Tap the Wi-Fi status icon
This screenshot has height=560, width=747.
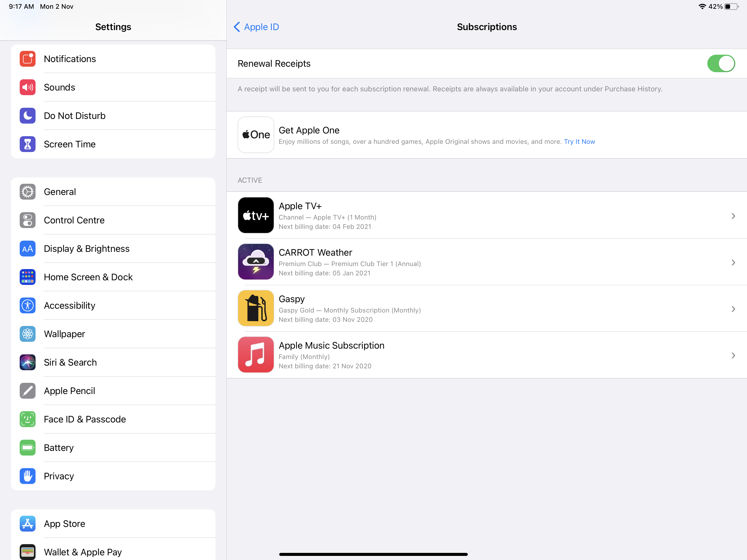click(x=702, y=6)
